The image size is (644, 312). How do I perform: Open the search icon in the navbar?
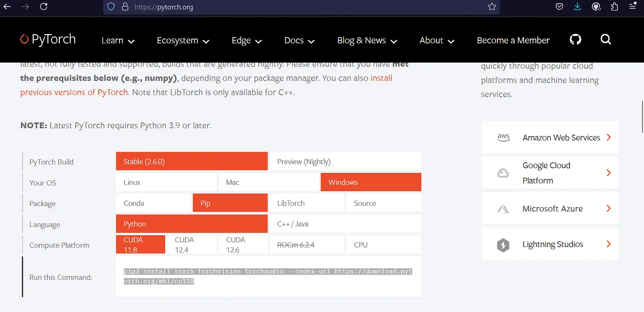606,40
